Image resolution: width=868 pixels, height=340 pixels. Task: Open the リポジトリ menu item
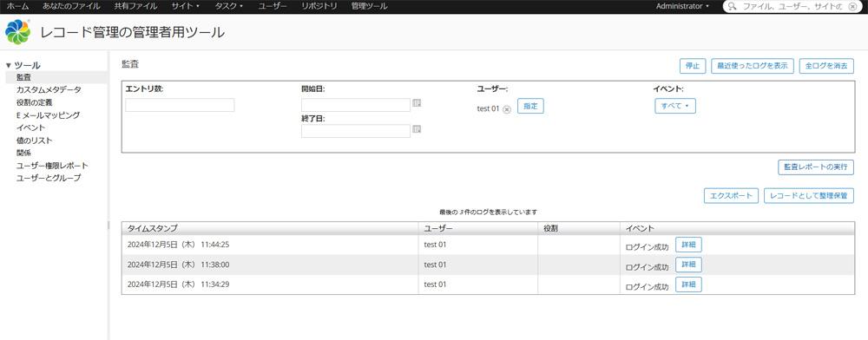[x=319, y=6]
